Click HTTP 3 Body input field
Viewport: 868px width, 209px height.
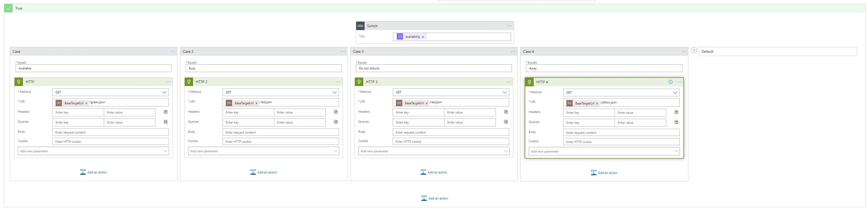(x=451, y=132)
